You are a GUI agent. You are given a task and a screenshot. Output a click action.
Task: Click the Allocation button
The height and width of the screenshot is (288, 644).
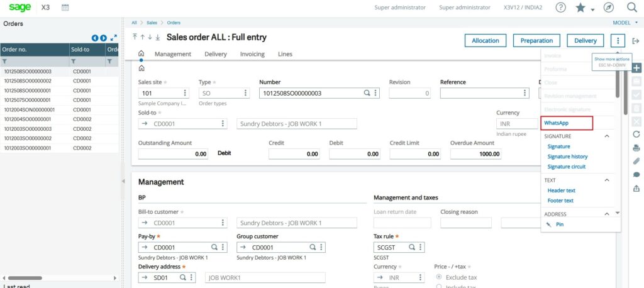(x=485, y=40)
